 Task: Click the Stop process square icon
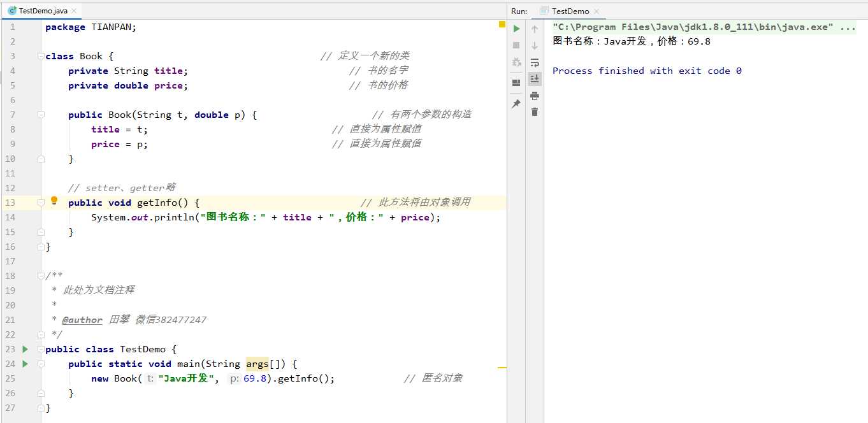click(x=516, y=45)
